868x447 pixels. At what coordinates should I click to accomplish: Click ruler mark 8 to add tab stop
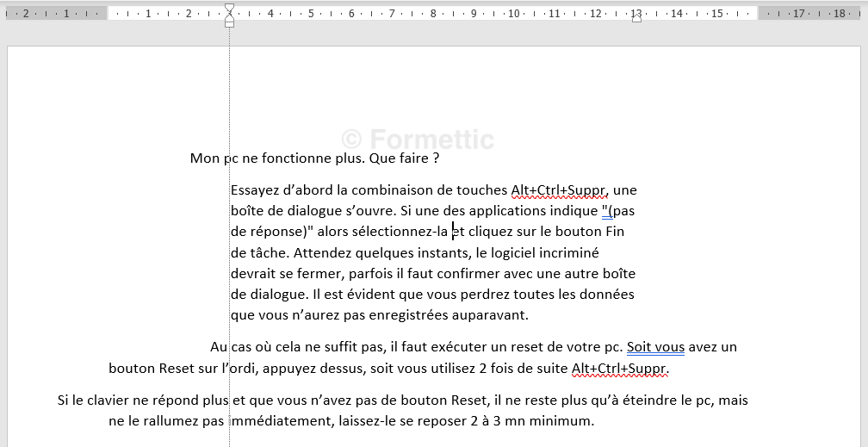(433, 13)
